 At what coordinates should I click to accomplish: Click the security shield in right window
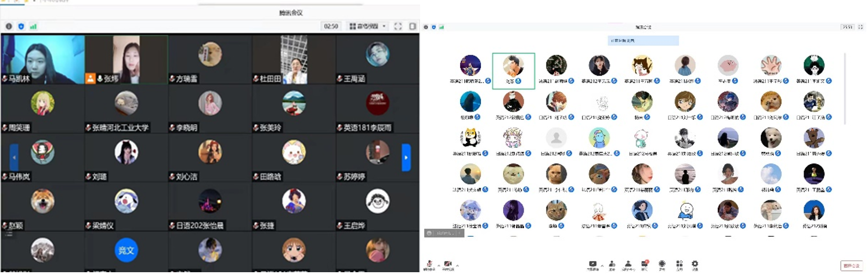pyautogui.click(x=434, y=27)
